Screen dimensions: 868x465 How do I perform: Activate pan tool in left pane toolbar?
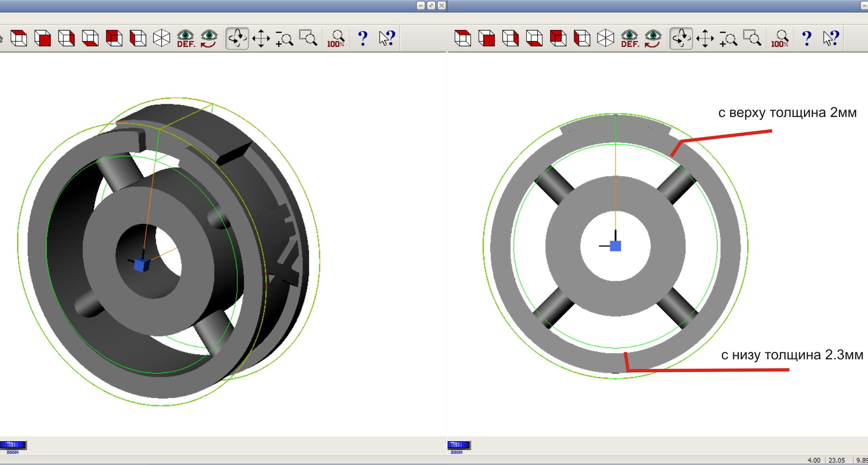point(261,38)
